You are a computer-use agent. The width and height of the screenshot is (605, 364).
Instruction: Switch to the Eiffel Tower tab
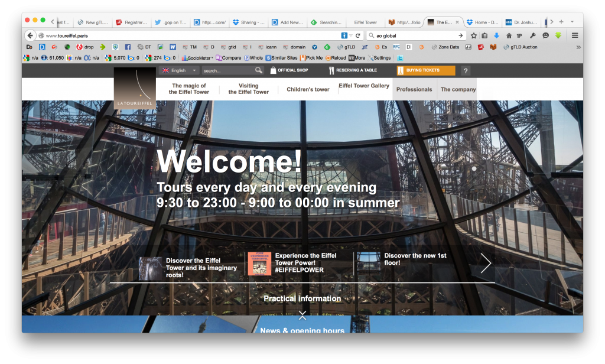click(365, 22)
